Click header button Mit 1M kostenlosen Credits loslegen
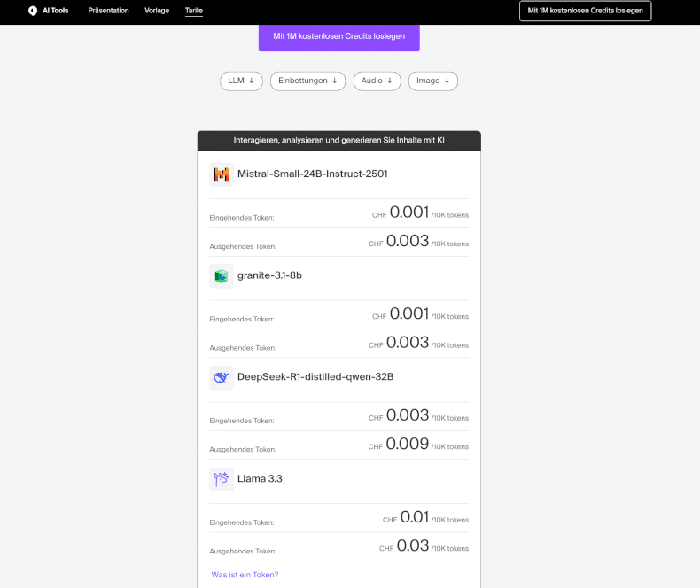Viewport: 700px width, 588px height. point(586,11)
